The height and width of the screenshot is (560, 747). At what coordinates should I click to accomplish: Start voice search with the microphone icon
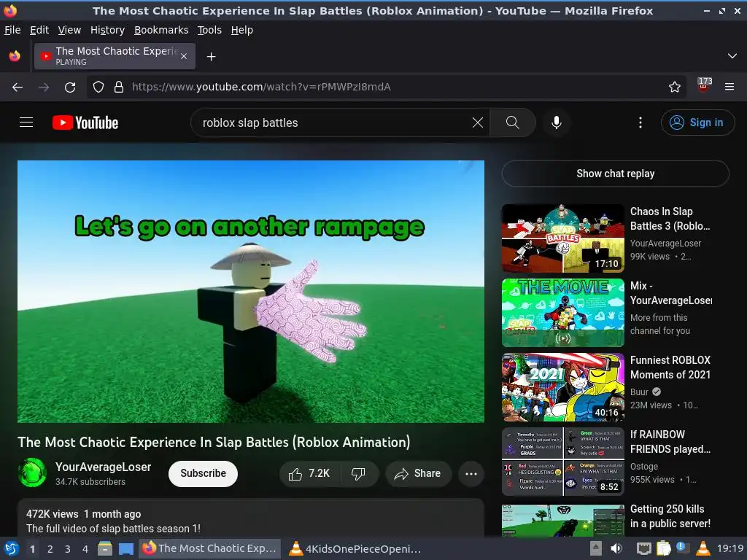[556, 122]
